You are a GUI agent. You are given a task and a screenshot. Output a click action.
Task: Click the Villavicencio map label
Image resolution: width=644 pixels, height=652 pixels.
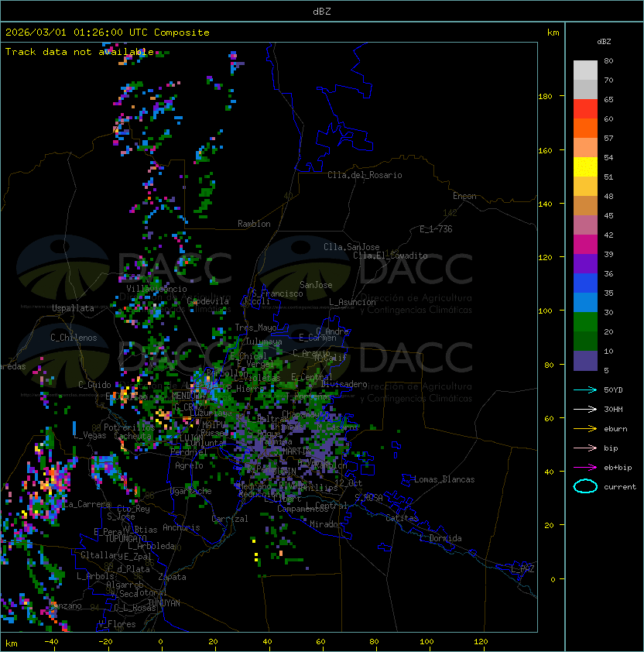pyautogui.click(x=156, y=289)
